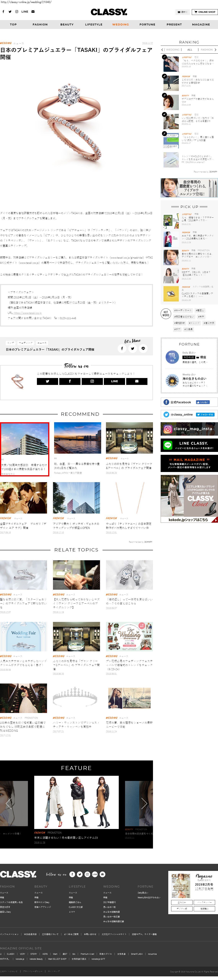Open the recommended apartment building ad thumbnail
Viewport: 218px width, 980px height.
pos(25,439)
